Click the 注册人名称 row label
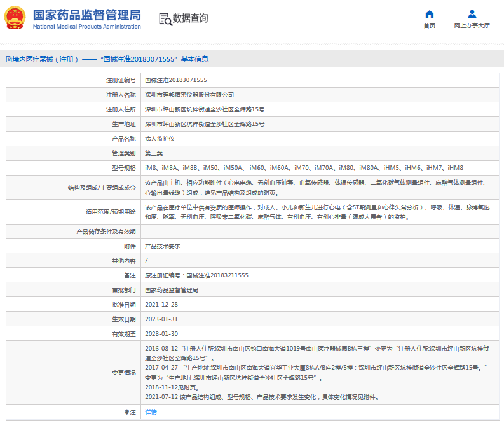The height and width of the screenshot is (425, 504). point(121,95)
